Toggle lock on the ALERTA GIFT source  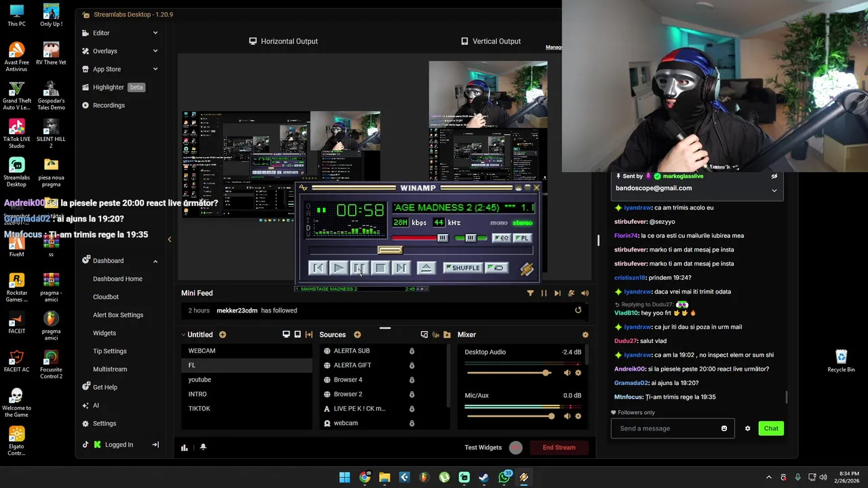412,365
